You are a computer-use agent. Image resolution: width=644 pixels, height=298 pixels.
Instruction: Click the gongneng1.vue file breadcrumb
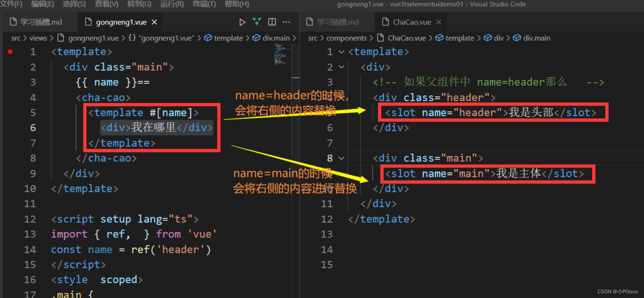click(x=88, y=38)
